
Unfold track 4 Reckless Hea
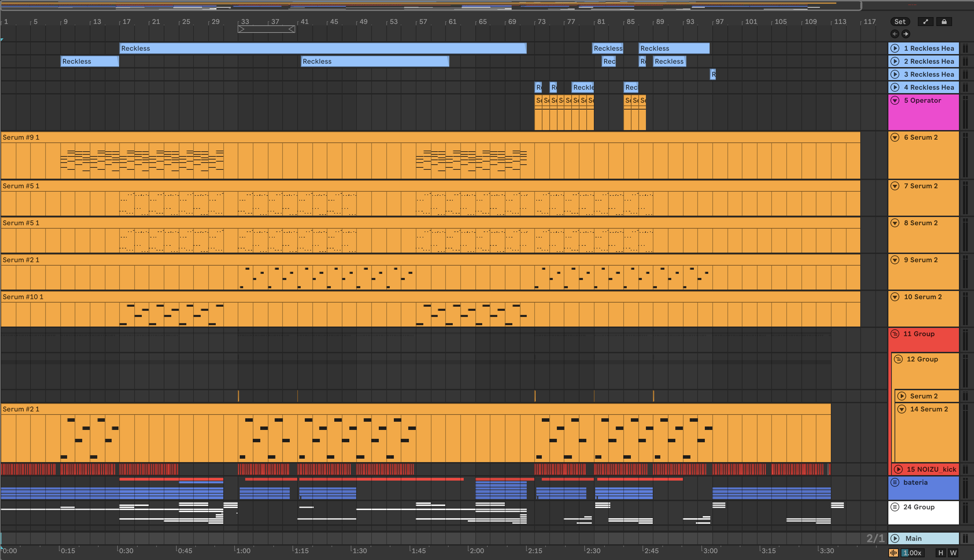point(895,88)
